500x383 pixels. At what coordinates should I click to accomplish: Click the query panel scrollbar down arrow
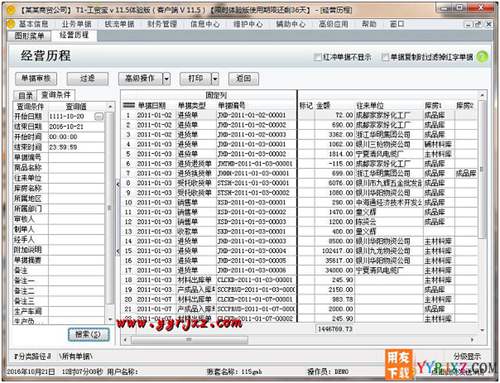tap(110, 319)
